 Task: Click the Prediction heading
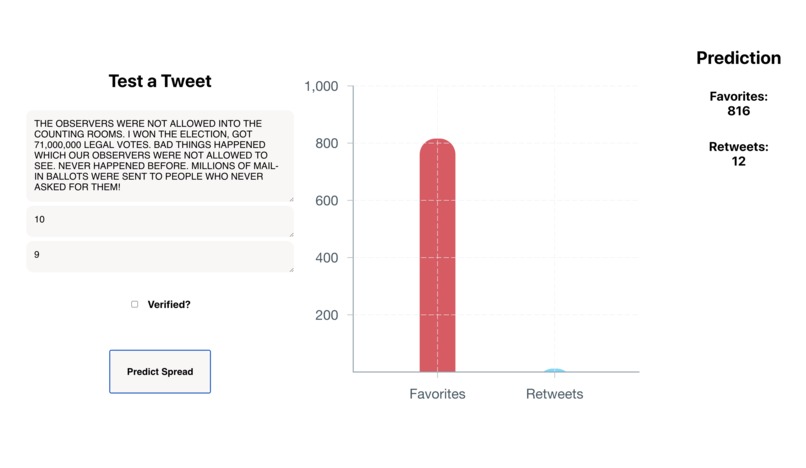pyautogui.click(x=739, y=58)
